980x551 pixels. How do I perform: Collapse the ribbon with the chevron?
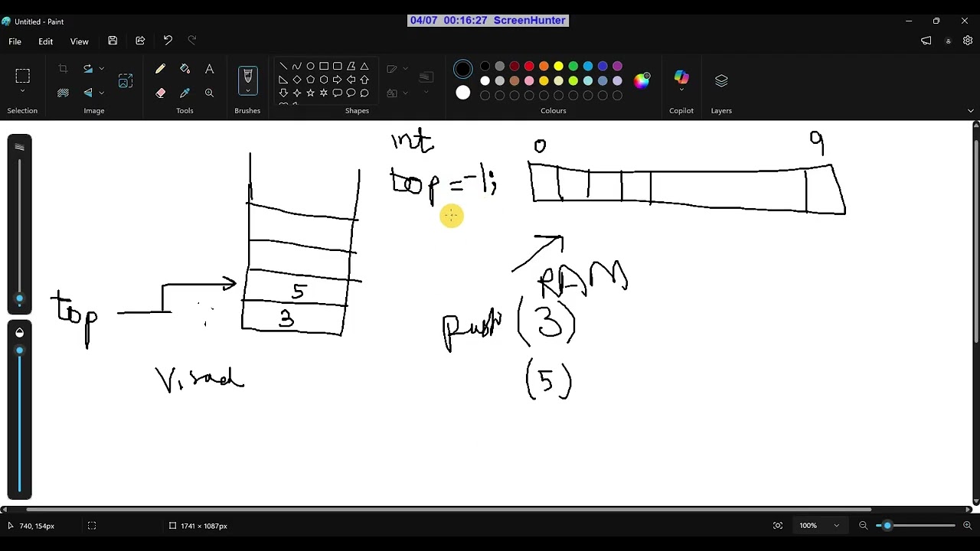click(x=971, y=111)
